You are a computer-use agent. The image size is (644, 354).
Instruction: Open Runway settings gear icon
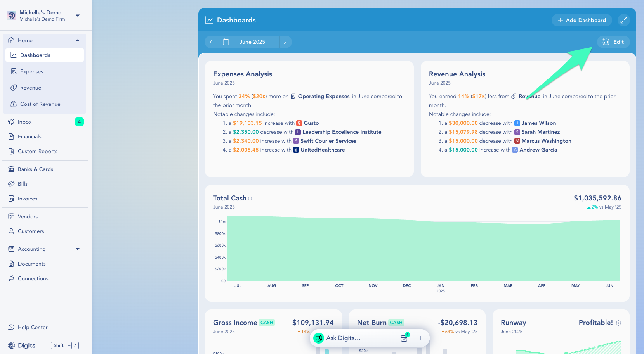coord(618,323)
